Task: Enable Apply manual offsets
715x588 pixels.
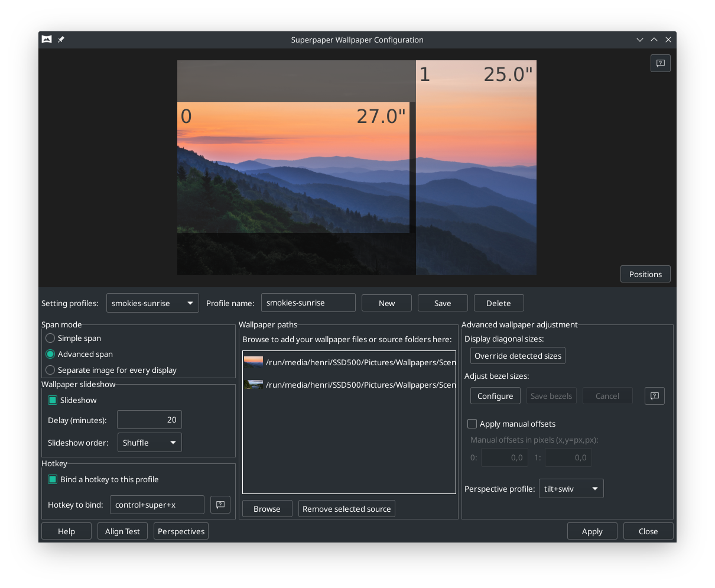Action: tap(472, 424)
